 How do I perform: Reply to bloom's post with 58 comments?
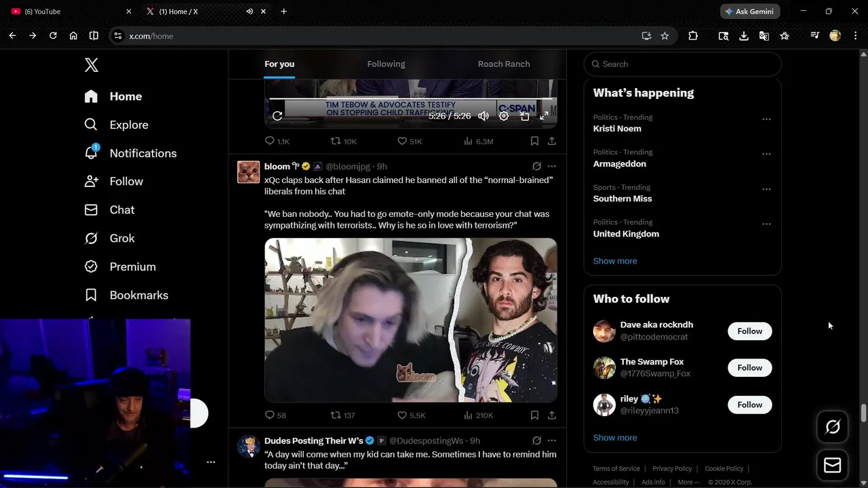click(x=275, y=415)
